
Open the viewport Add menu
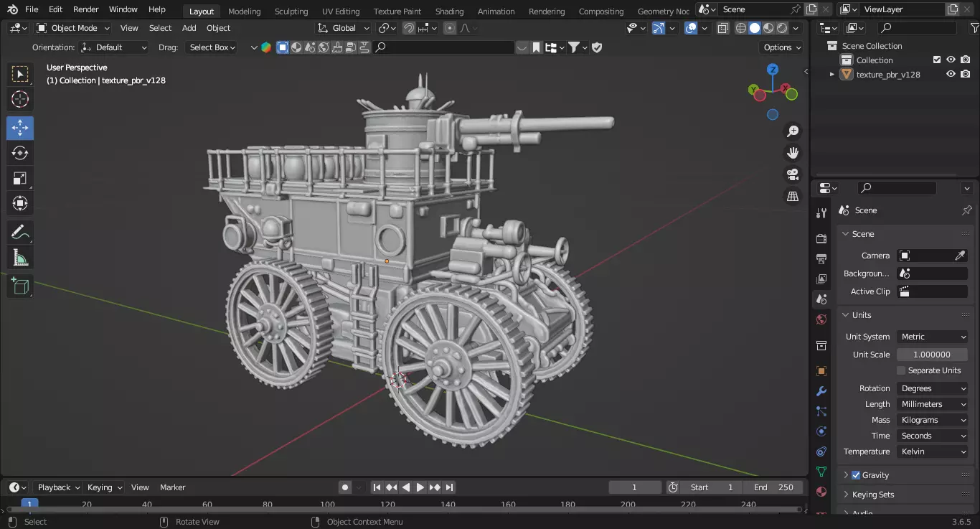(189, 28)
